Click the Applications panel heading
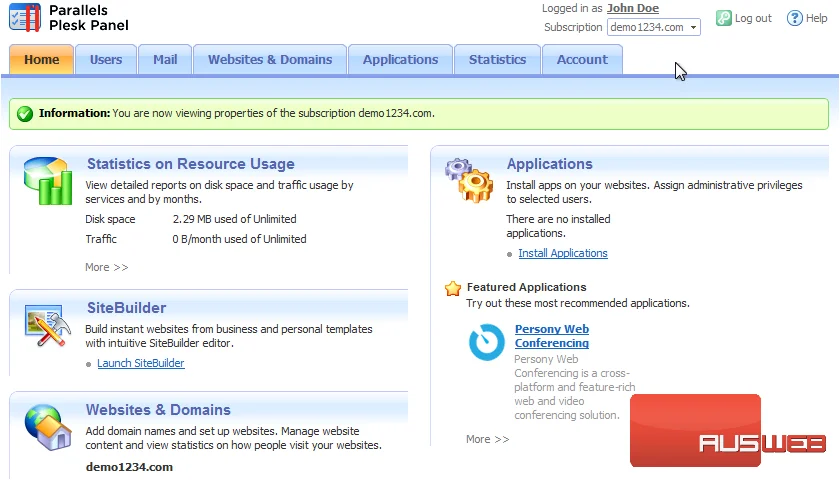The width and height of the screenshot is (840, 480). 550,164
